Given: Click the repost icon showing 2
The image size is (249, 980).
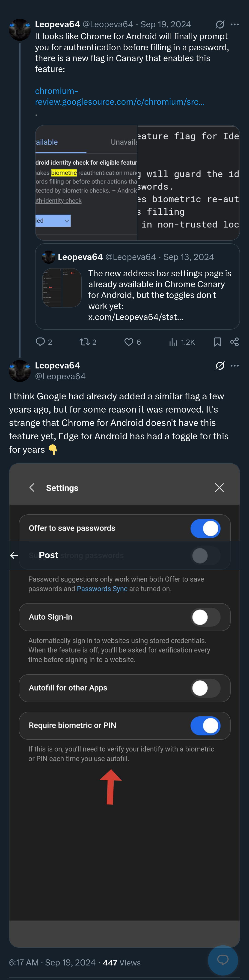Looking at the screenshot, I should tap(84, 342).
